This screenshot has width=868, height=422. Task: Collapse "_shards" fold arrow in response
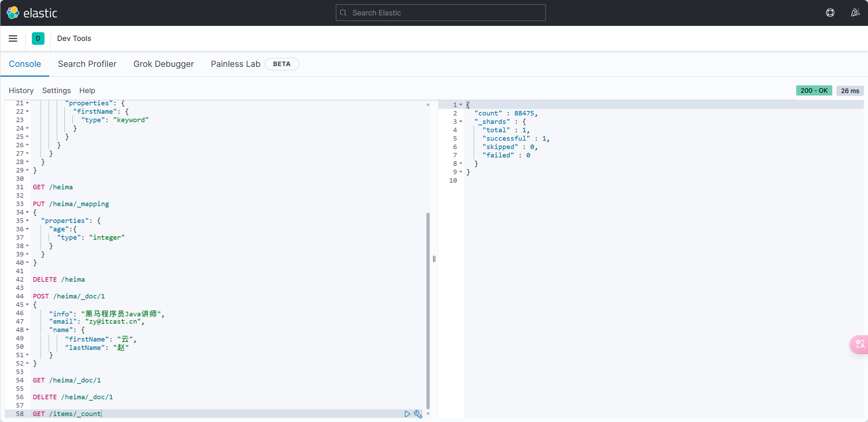pyautogui.click(x=461, y=122)
